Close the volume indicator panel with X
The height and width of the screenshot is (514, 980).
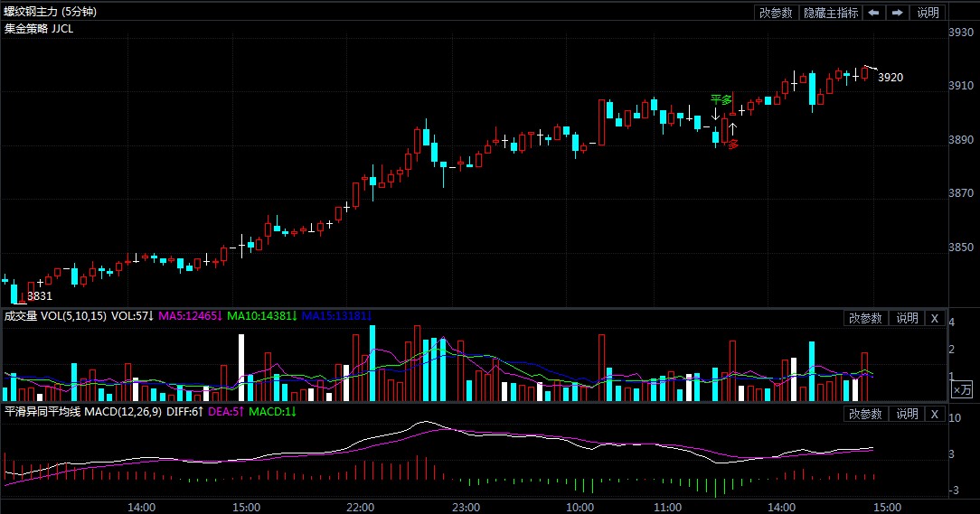tap(935, 318)
